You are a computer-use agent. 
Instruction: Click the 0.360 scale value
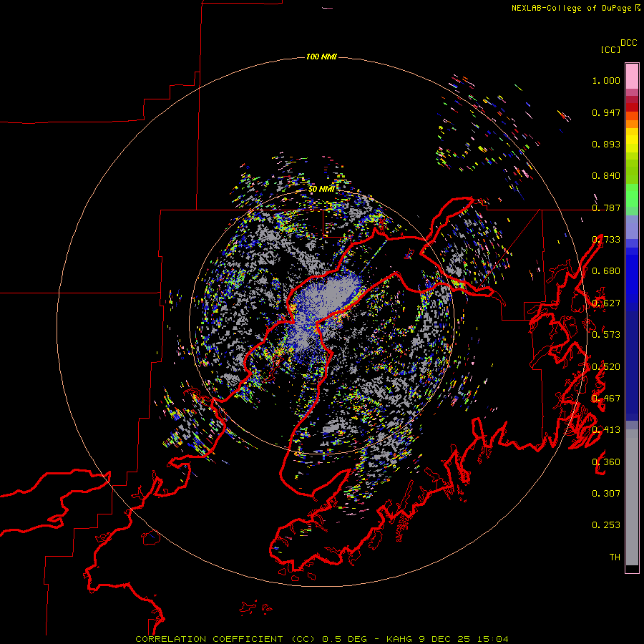coord(606,462)
